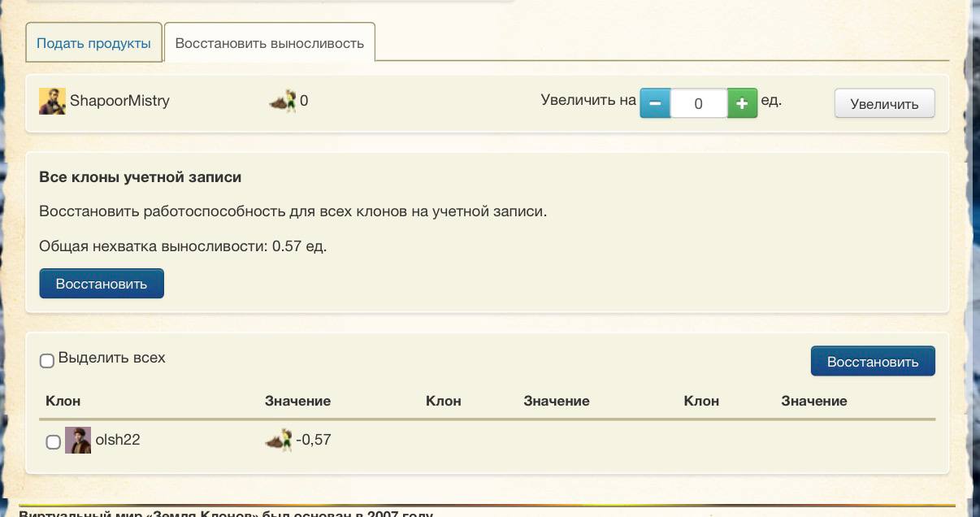Image resolution: width=980 pixels, height=517 pixels.
Task: Click the ShapoorMistry avatar image
Action: 52,102
